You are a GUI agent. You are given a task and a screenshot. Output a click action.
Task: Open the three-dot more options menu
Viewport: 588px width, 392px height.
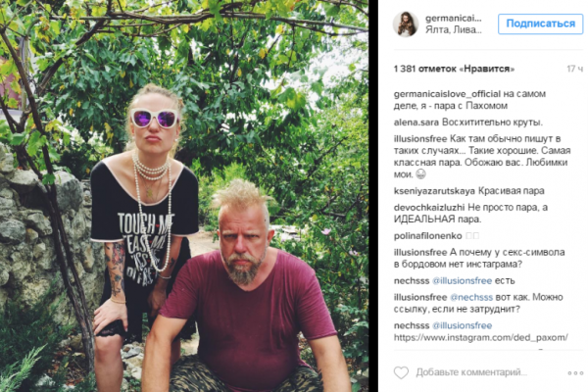click(x=575, y=372)
